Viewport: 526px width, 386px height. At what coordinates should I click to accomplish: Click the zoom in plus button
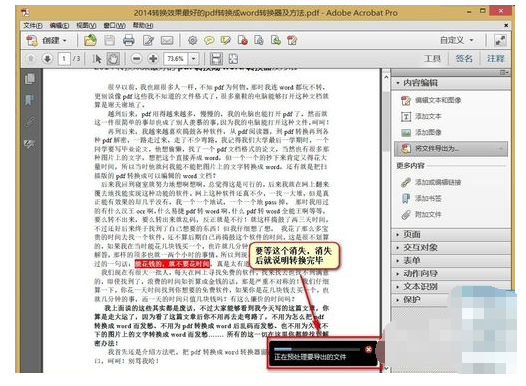[153, 59]
